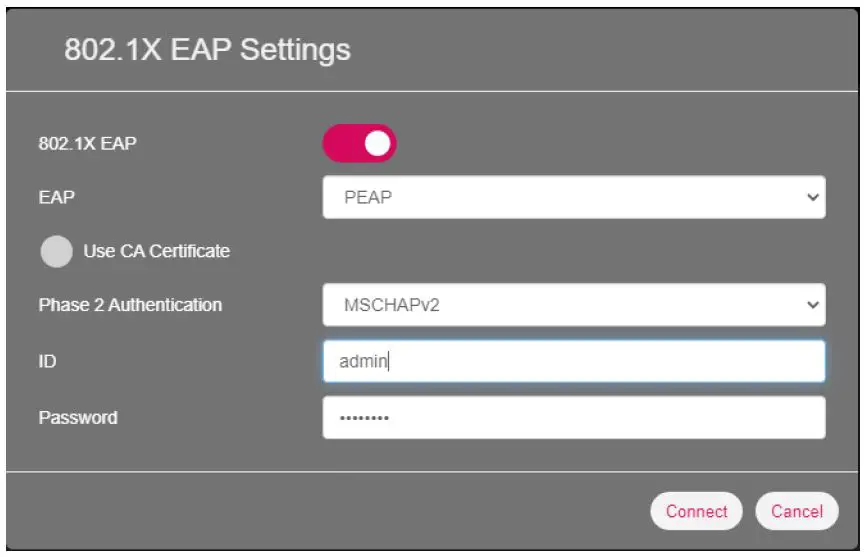865x557 pixels.
Task: Focus the ID input field containing admin
Action: click(573, 361)
